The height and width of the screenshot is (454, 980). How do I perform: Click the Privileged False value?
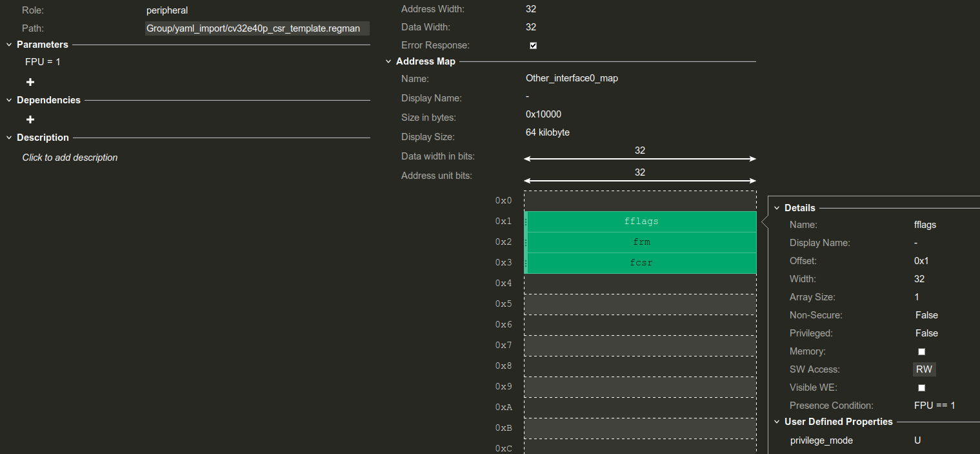(926, 333)
